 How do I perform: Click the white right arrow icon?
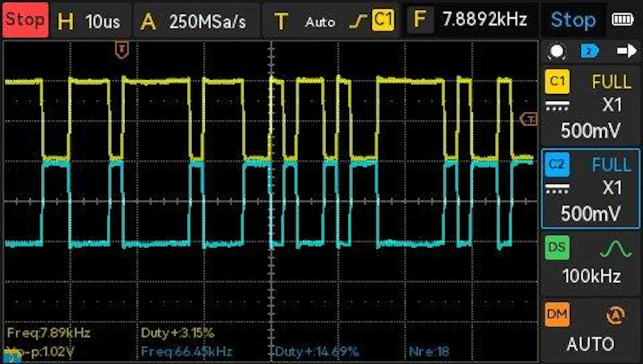[626, 51]
